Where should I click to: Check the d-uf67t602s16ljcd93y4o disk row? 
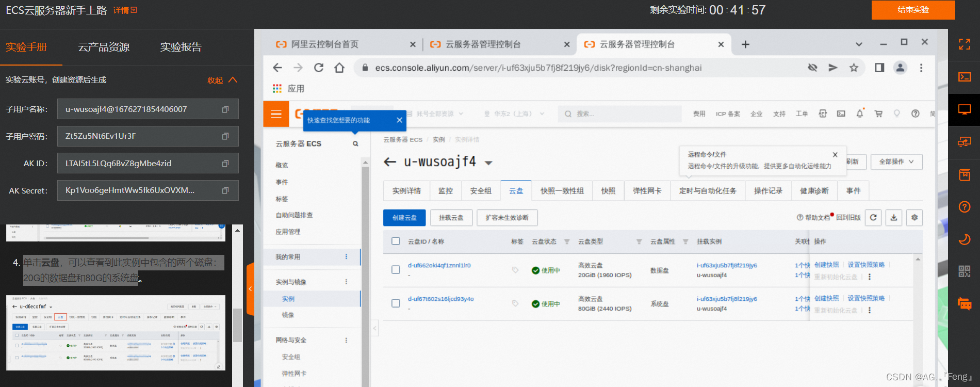click(396, 303)
